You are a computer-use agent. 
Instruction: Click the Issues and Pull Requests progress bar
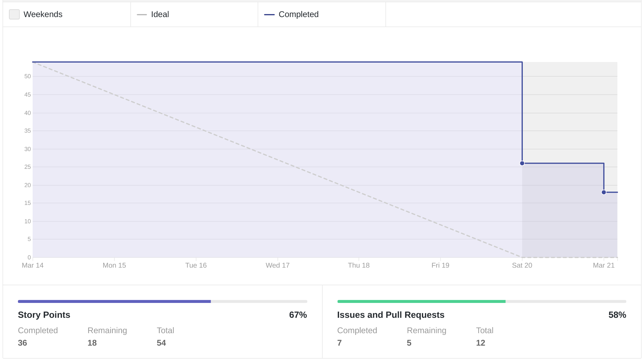pyautogui.click(x=482, y=301)
